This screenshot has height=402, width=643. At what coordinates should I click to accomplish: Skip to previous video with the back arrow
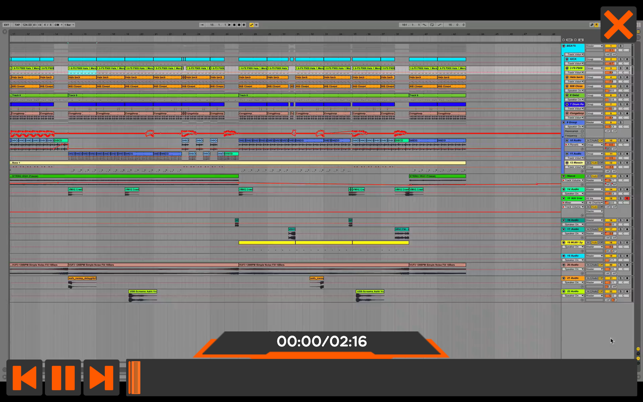click(24, 377)
